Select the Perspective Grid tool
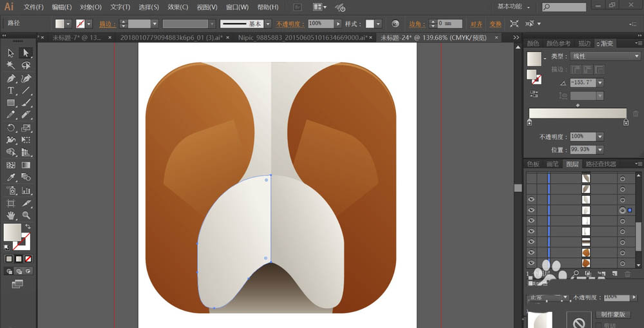The height and width of the screenshot is (328, 644). click(x=26, y=153)
